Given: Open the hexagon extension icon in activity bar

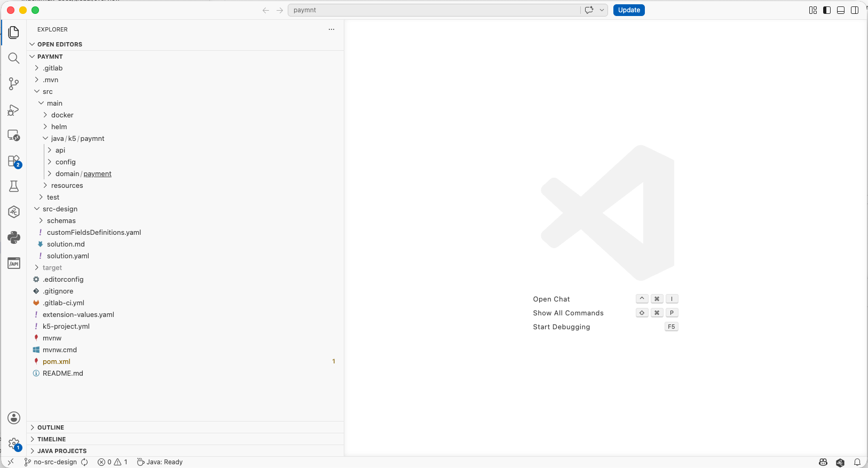Looking at the screenshot, I should tap(14, 212).
